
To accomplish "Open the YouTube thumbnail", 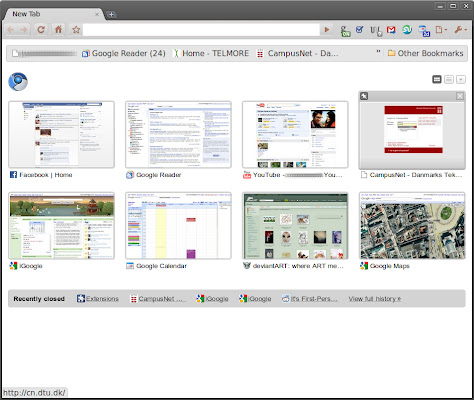I will click(x=295, y=135).
